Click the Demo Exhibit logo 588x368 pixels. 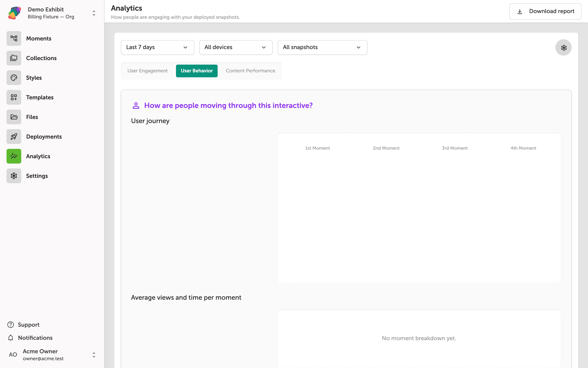click(14, 13)
